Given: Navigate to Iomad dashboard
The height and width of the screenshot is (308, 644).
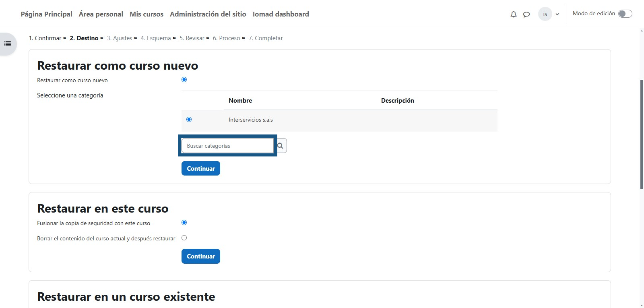Looking at the screenshot, I should (x=281, y=14).
